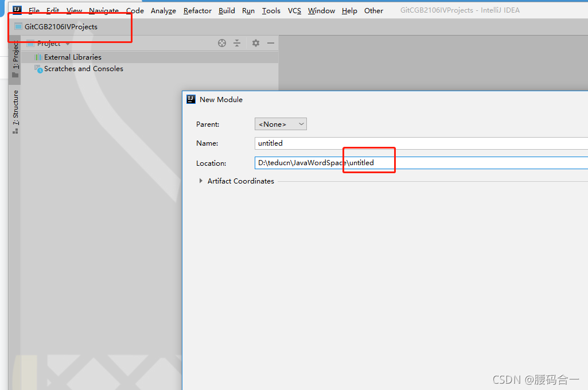
Task: Click the IntelliJ IDEA logo icon in title bar
Action: (17, 10)
